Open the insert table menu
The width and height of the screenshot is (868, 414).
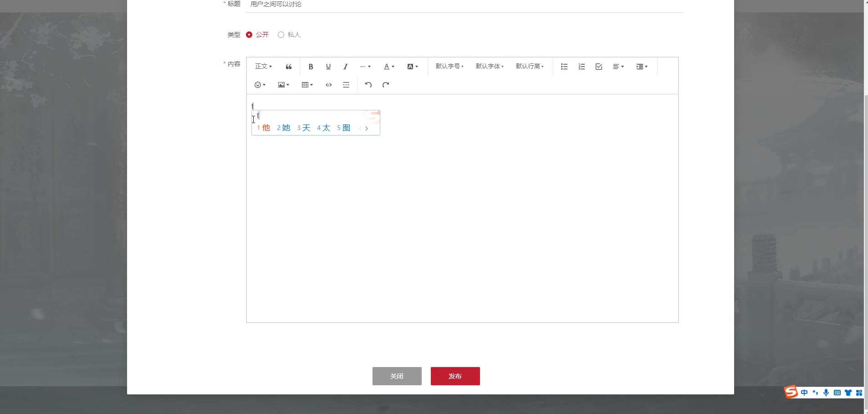307,85
